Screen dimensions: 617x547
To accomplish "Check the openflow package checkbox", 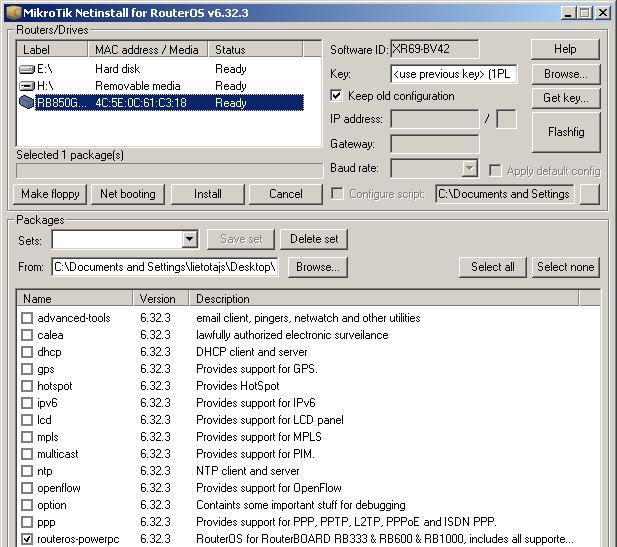I will pos(27,488).
